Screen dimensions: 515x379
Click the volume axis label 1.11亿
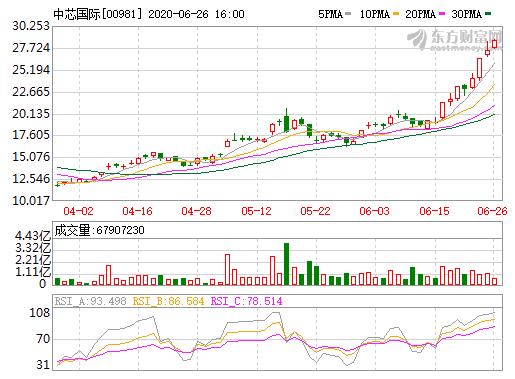[32, 272]
